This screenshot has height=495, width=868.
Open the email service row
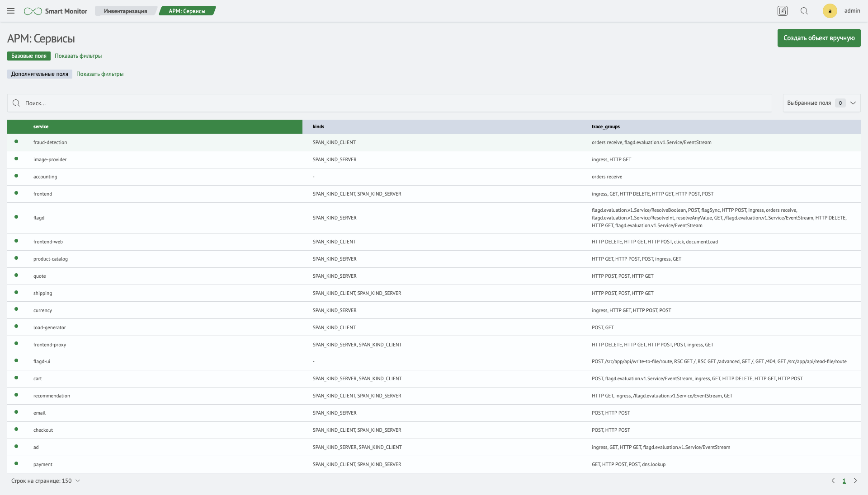[x=434, y=413]
